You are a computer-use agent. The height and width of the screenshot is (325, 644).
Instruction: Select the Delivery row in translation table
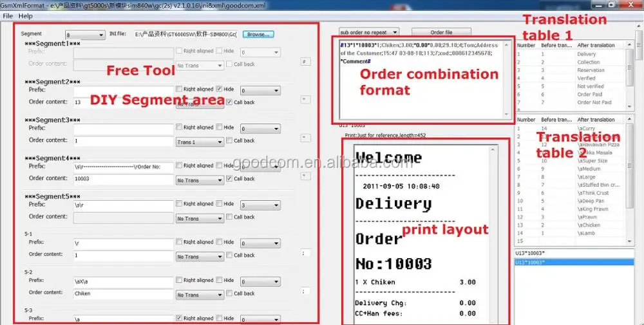click(571, 54)
